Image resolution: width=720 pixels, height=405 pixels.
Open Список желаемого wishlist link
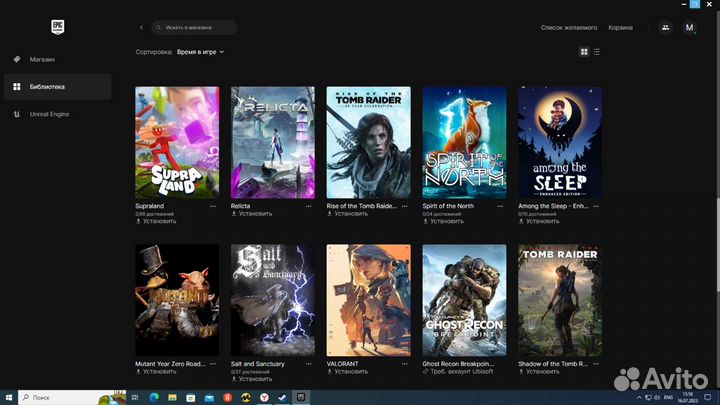click(x=569, y=28)
